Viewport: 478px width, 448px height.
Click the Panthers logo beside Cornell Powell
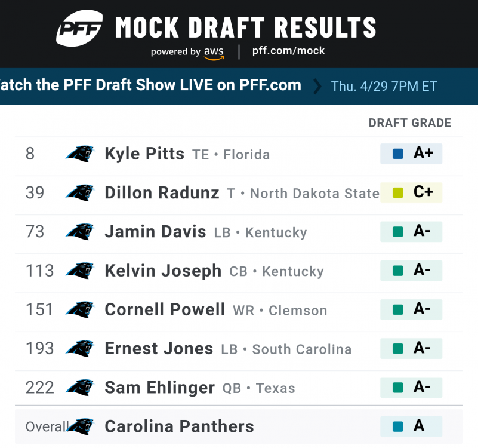click(x=80, y=310)
